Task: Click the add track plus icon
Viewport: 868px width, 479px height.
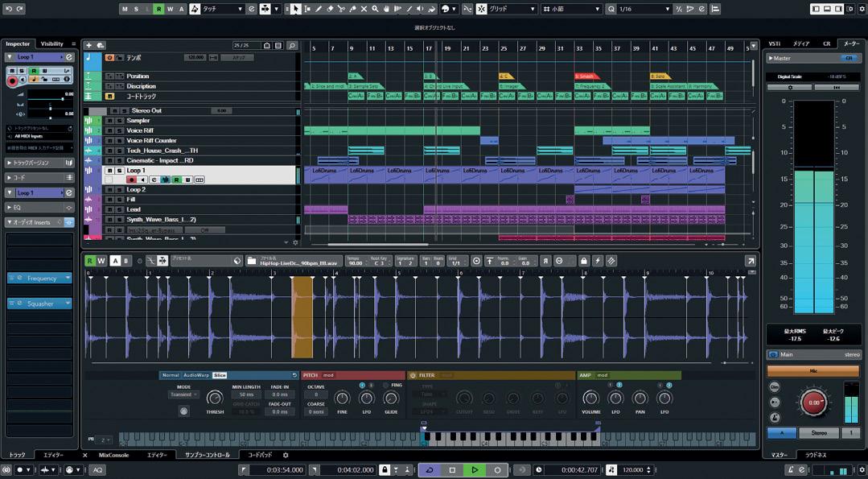Action: (x=88, y=46)
